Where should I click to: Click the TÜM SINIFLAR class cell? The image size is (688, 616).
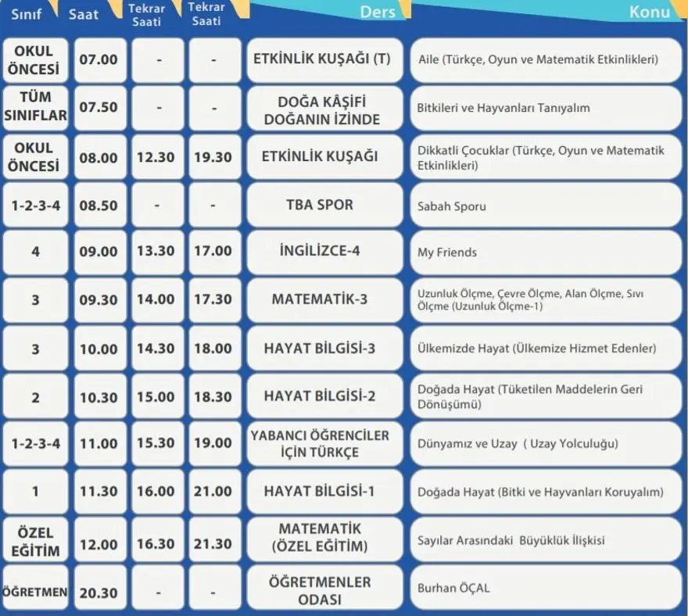(34, 107)
